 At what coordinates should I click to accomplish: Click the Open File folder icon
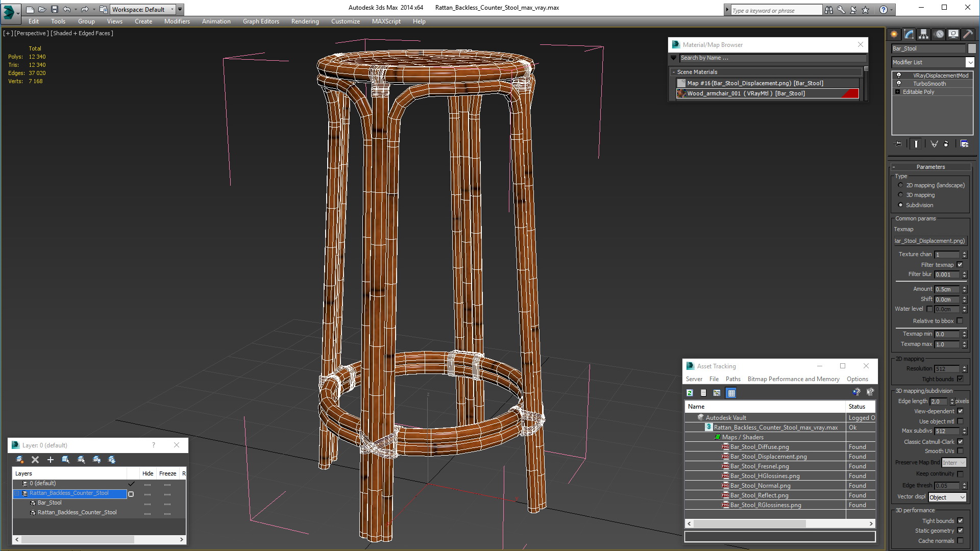coord(42,9)
